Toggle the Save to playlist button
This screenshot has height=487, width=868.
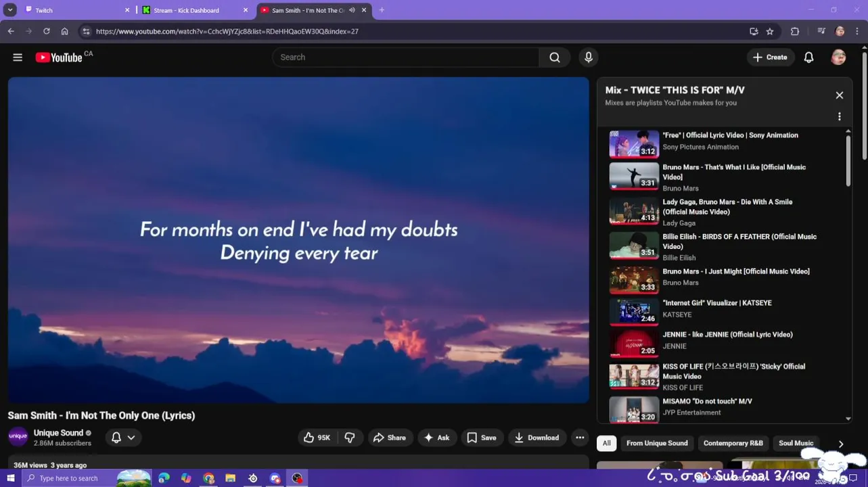(x=482, y=438)
